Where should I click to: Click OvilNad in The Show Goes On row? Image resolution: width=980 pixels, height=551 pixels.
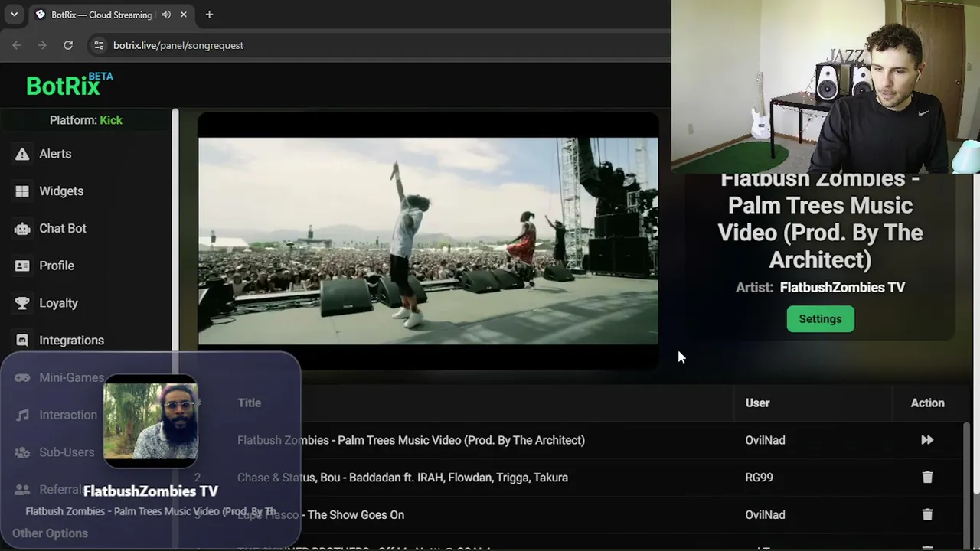tap(765, 515)
